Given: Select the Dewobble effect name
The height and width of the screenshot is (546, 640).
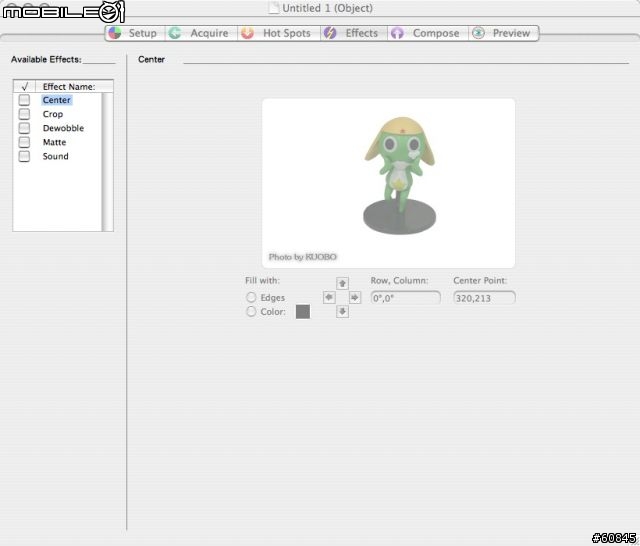Looking at the screenshot, I should (x=63, y=128).
